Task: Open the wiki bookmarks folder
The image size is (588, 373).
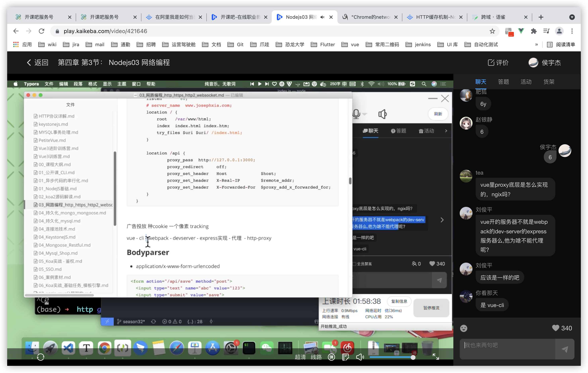Action: (48, 44)
